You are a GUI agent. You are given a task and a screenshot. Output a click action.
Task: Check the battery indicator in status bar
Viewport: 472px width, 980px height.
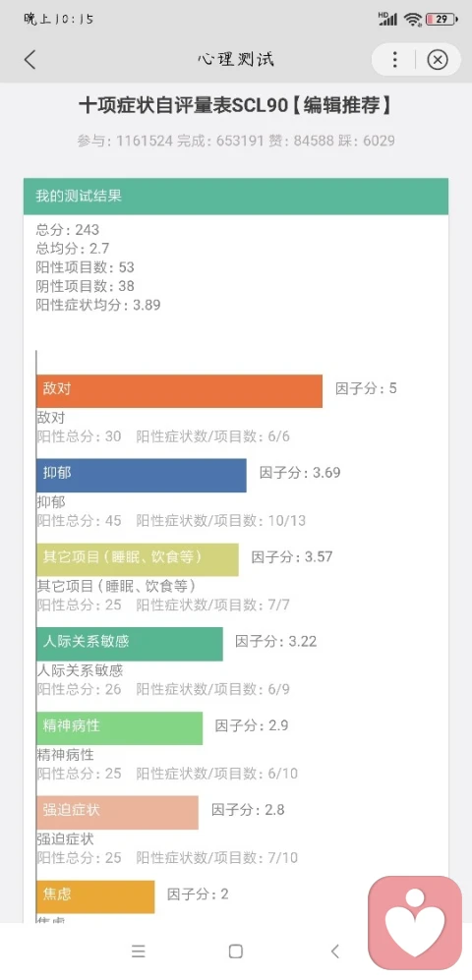(442, 19)
